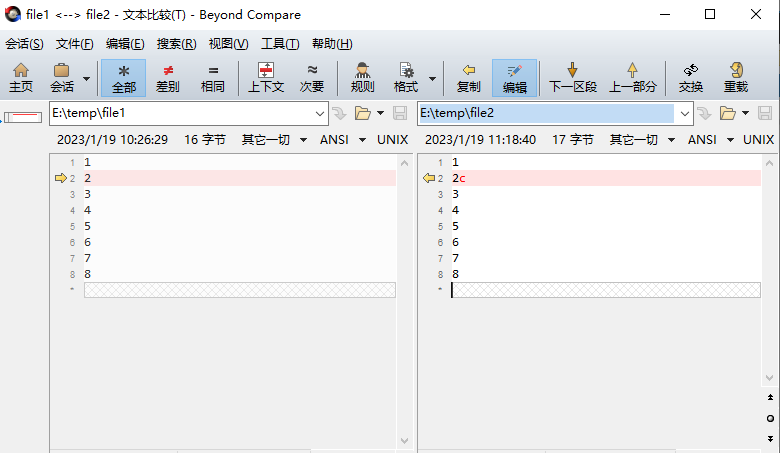
Task: Go to Home (主页) toolbar icon
Action: click(21, 78)
